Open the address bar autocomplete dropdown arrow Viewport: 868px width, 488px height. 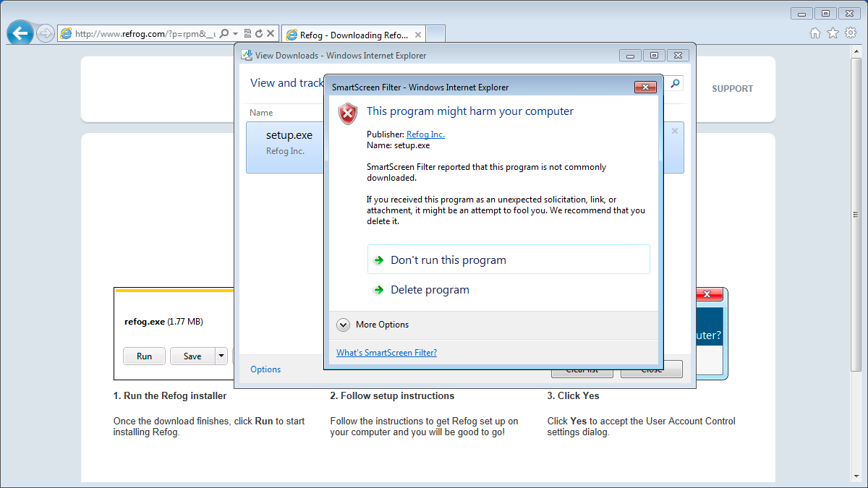pos(236,33)
